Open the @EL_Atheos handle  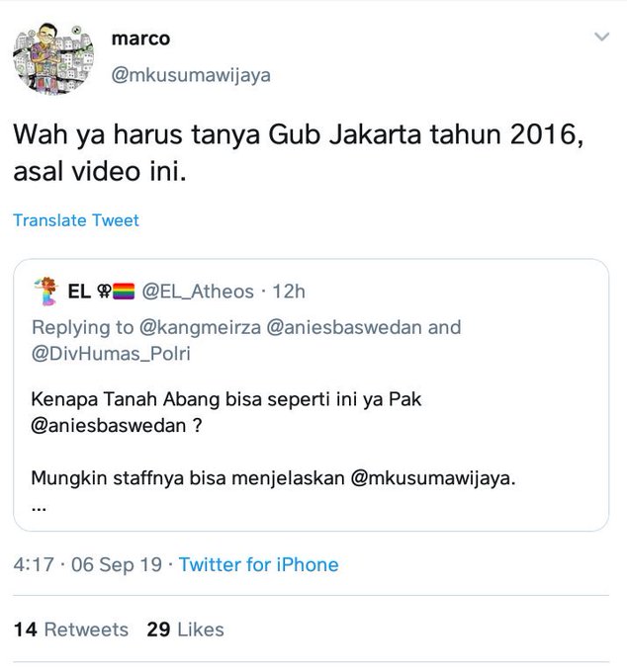[x=198, y=292]
